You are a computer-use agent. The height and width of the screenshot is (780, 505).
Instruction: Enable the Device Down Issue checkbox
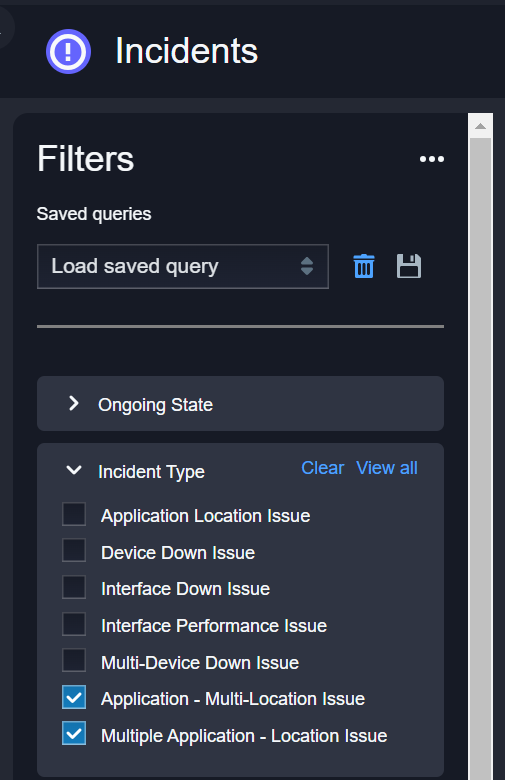(74, 550)
